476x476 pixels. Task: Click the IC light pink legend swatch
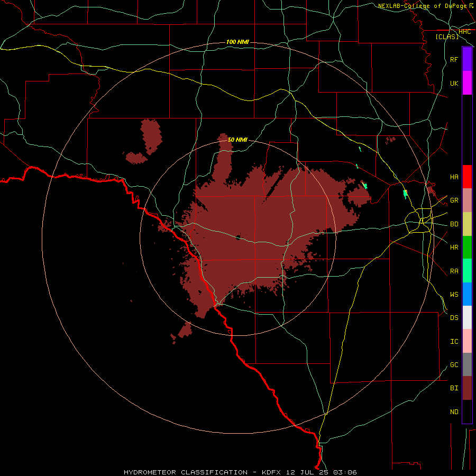click(x=467, y=341)
